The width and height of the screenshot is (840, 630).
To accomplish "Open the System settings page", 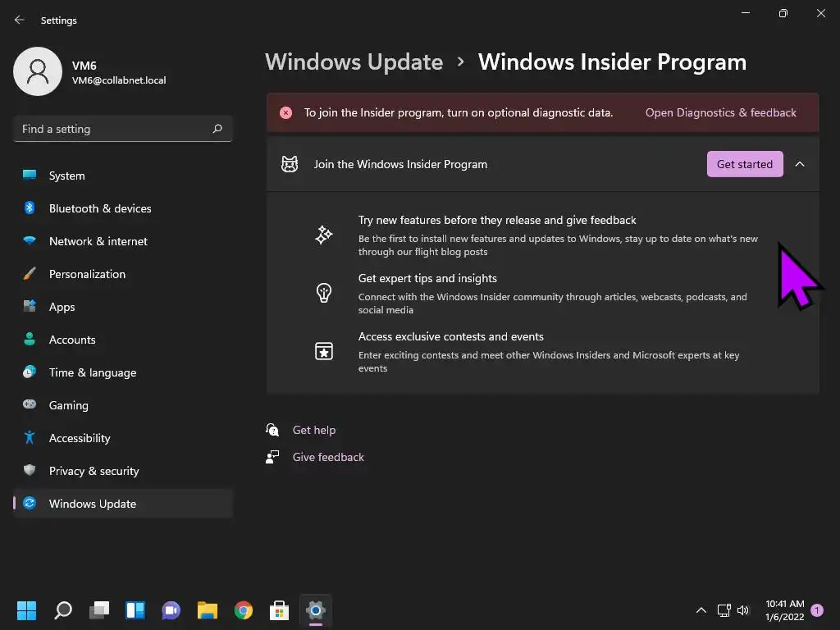I will [123, 176].
